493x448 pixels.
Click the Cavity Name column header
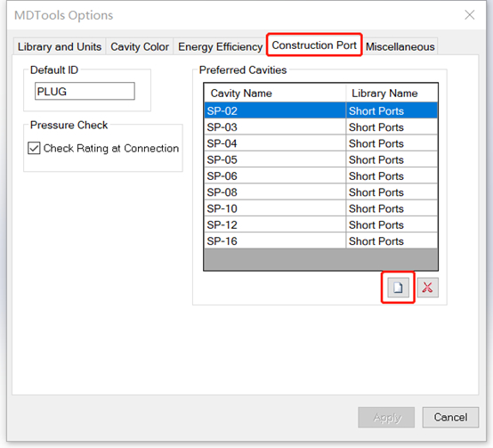click(x=275, y=94)
